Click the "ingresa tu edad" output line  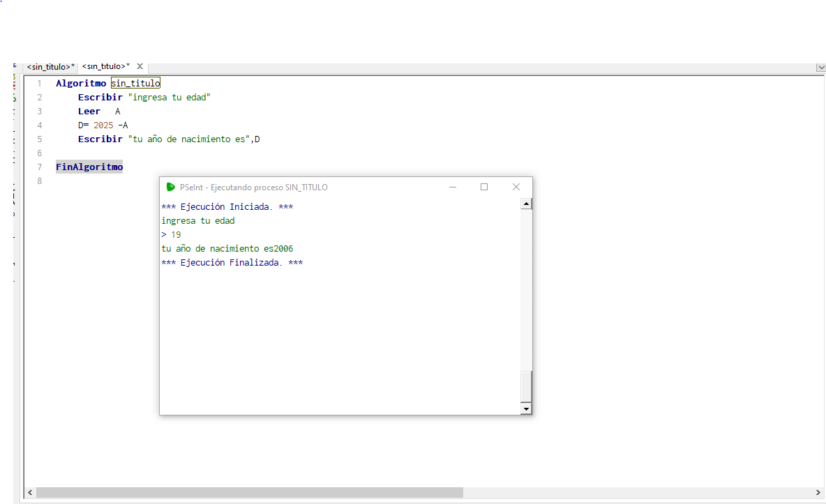[x=198, y=221]
